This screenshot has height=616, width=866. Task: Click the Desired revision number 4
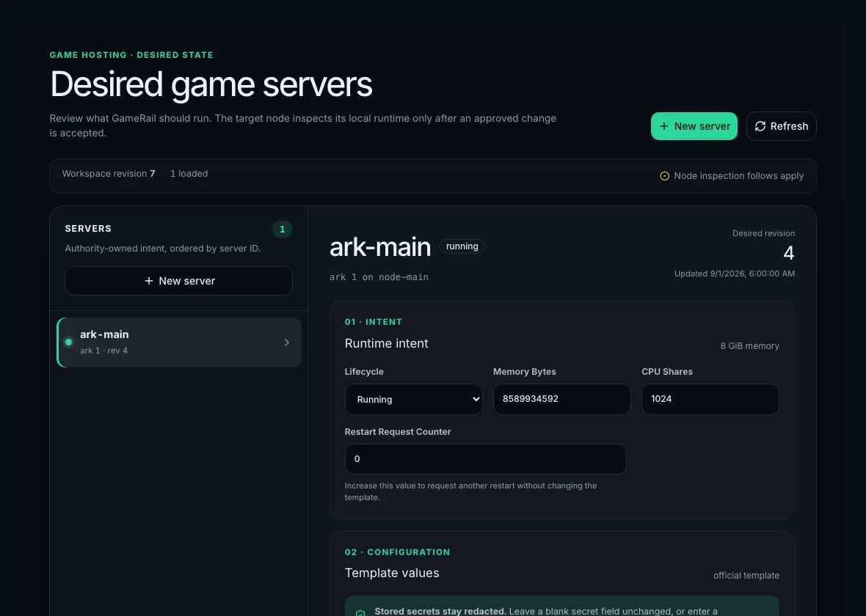pos(789,253)
